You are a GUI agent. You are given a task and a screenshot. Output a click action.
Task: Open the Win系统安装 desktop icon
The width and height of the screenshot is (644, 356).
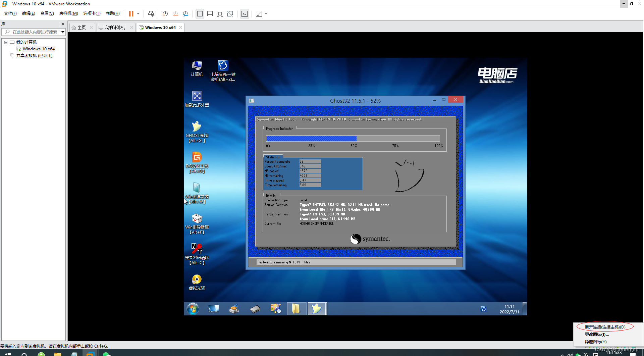tap(197, 193)
